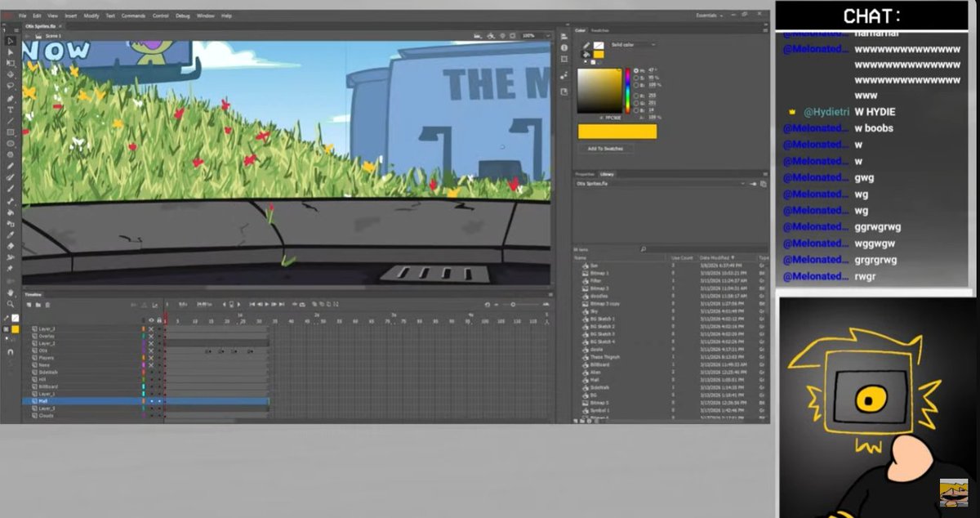Select the Rectangle tool
Viewport: 980px width, 518px height.
[11, 132]
